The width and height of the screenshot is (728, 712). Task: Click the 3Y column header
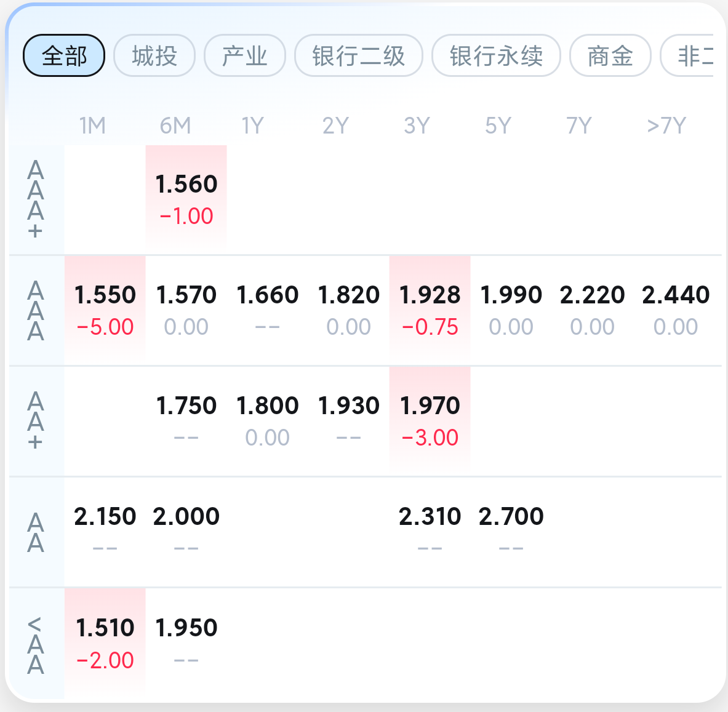tap(417, 126)
